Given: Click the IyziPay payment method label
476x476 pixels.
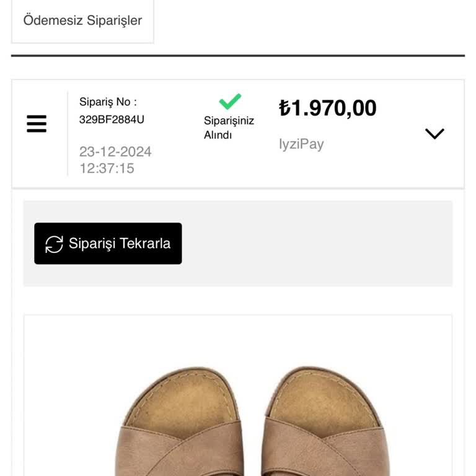Looking at the screenshot, I should pos(301,144).
